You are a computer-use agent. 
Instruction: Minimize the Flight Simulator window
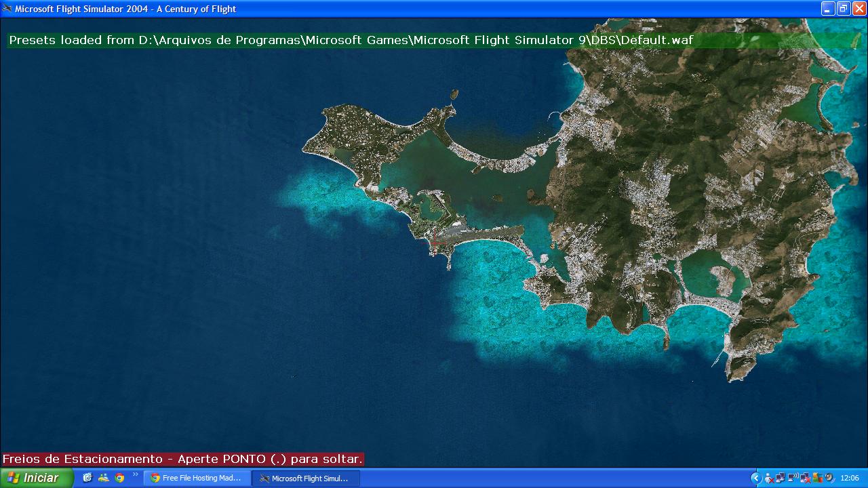[828, 9]
